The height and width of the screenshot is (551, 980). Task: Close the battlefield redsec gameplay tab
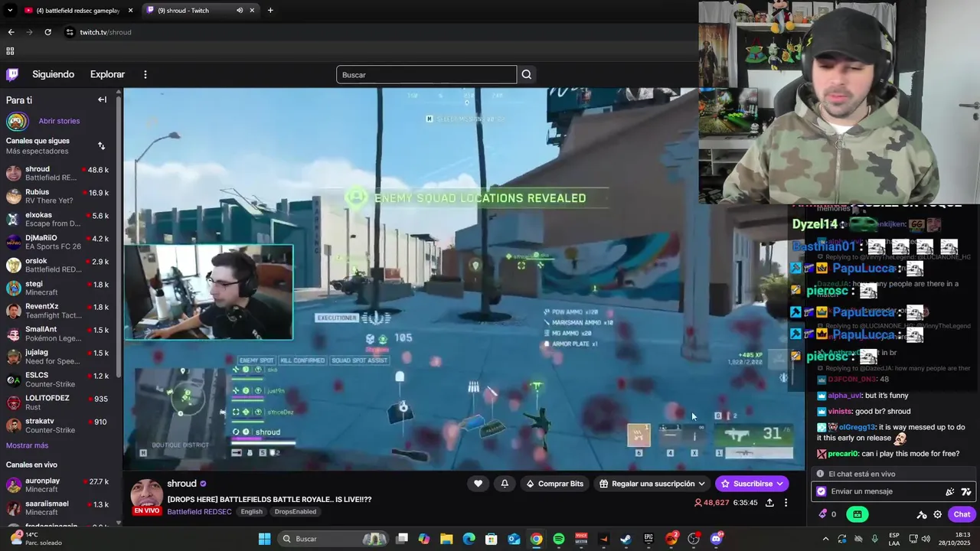[130, 11]
